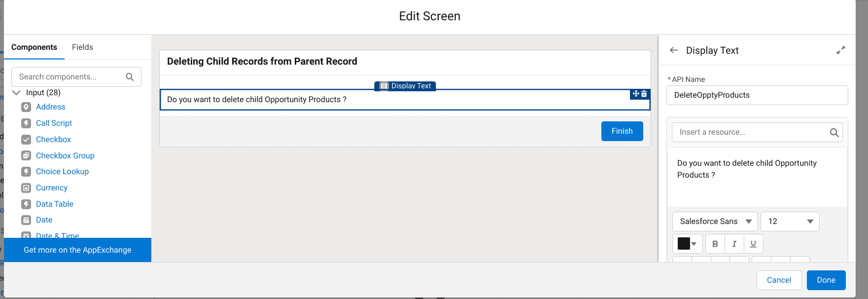
Task: Go back using the Display Text arrow
Action: pos(674,50)
